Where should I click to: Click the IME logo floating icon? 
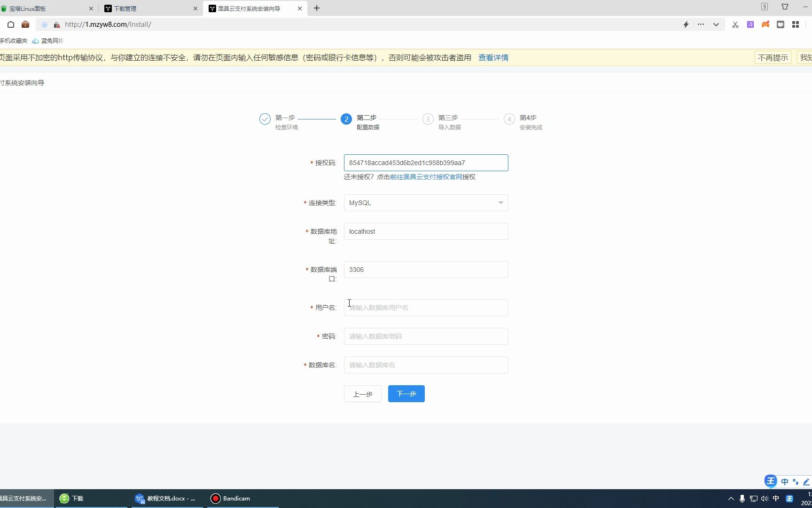pos(771,481)
